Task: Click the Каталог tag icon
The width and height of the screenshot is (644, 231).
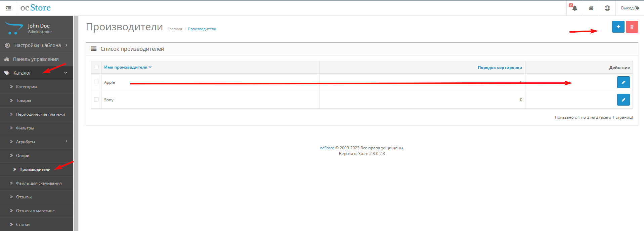Action: pos(7,73)
